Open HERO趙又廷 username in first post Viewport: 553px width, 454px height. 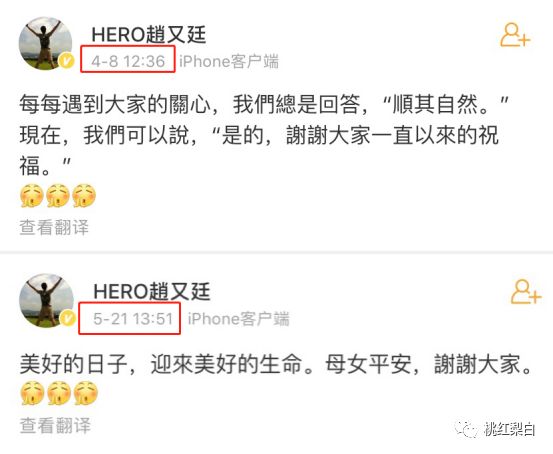148,35
